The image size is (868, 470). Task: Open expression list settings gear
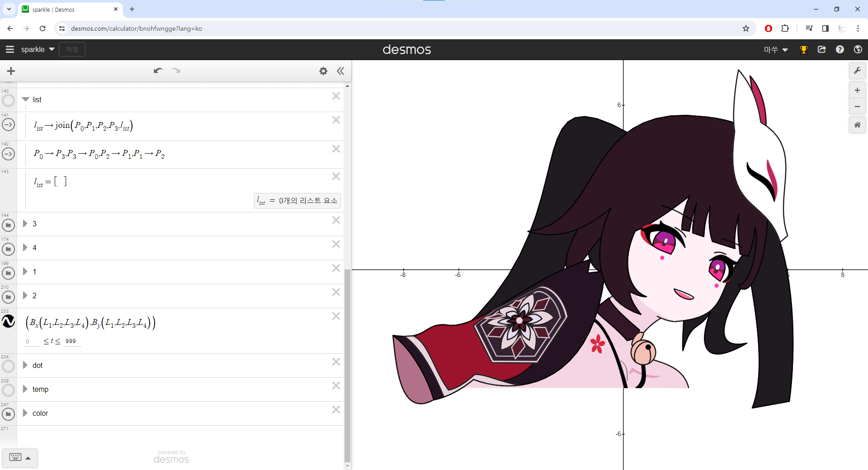pyautogui.click(x=323, y=71)
